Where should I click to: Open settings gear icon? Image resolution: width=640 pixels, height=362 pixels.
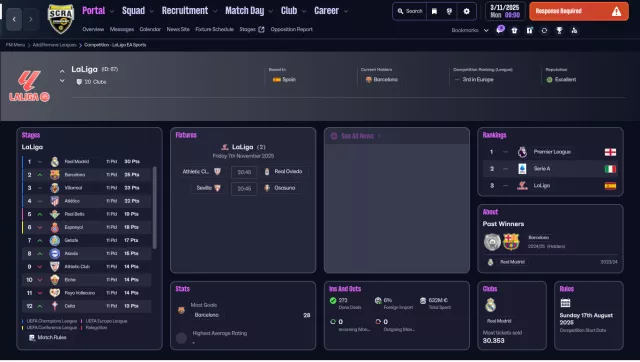pos(467,11)
